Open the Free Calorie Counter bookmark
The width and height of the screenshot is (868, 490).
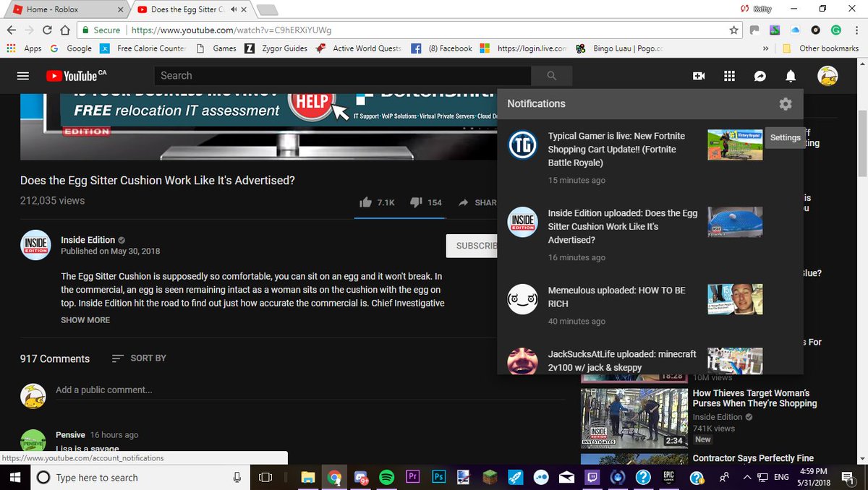(x=142, y=48)
